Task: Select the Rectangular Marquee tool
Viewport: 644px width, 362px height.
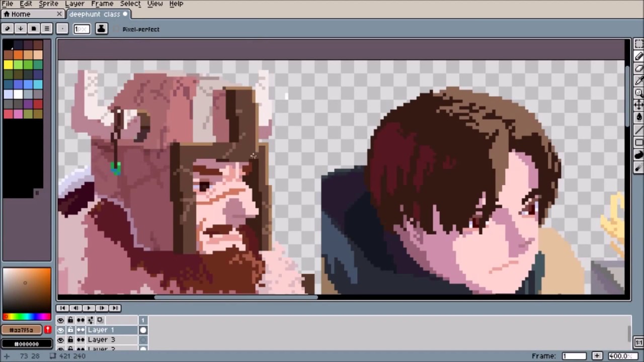Action: (638, 44)
